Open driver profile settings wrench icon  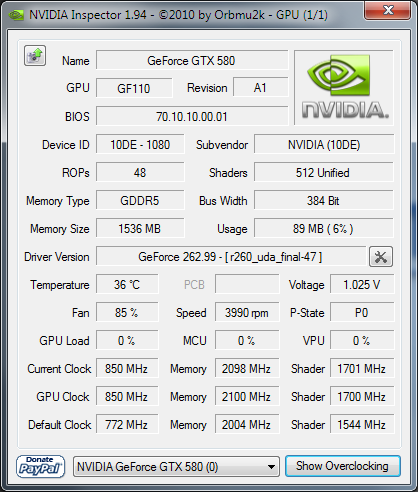pyautogui.click(x=381, y=257)
